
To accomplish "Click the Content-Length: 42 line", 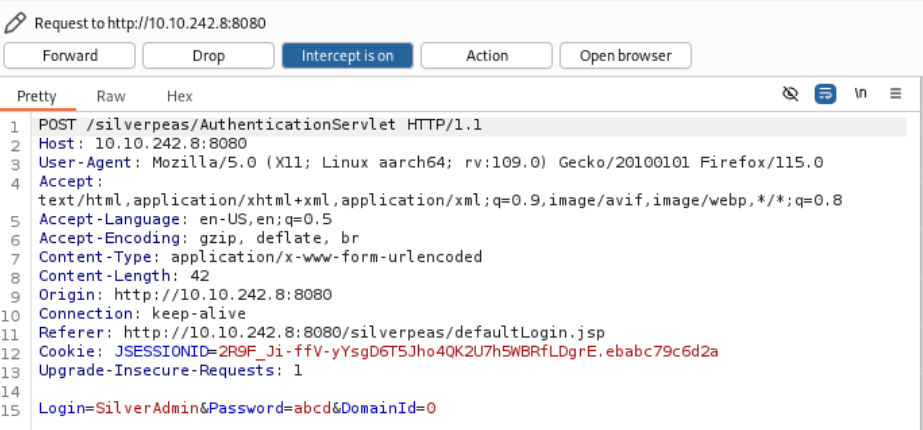I will click(x=124, y=276).
